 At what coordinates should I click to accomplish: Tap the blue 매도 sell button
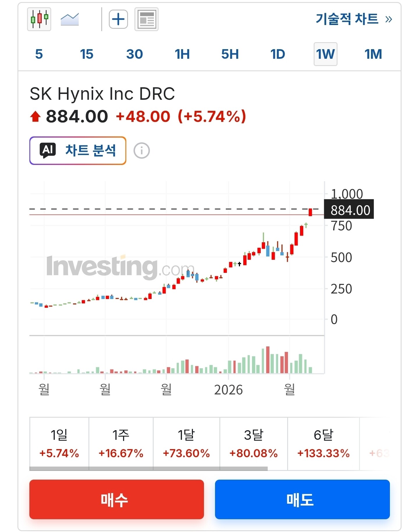pos(302,499)
